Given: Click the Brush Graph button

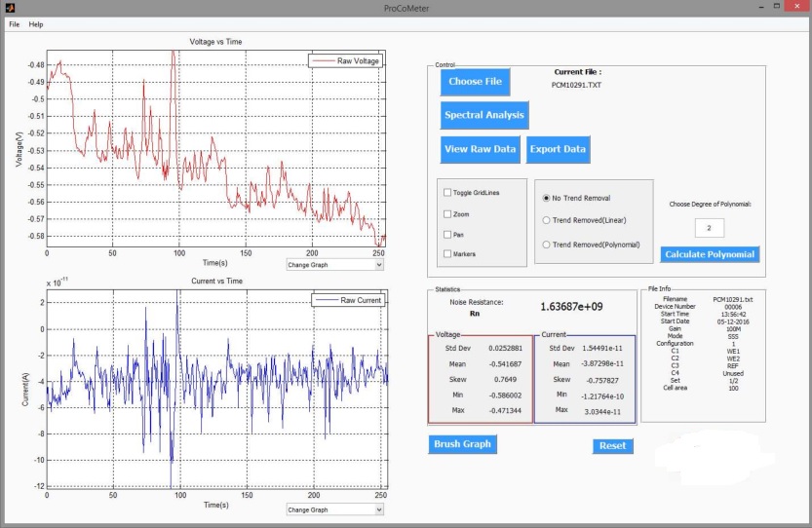Looking at the screenshot, I should coord(461,444).
